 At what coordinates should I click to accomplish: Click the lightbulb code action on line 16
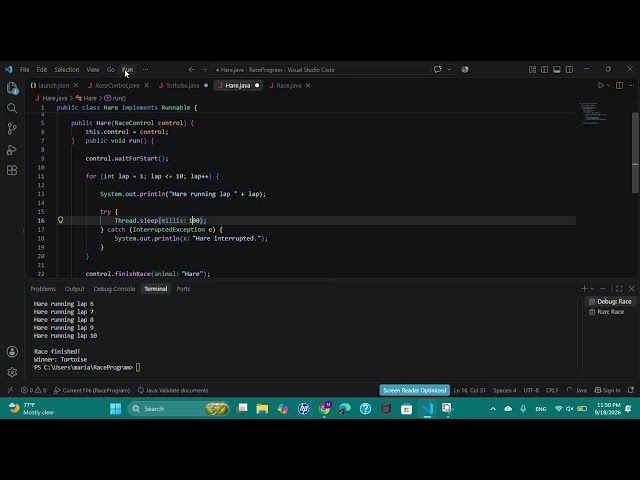click(x=60, y=220)
